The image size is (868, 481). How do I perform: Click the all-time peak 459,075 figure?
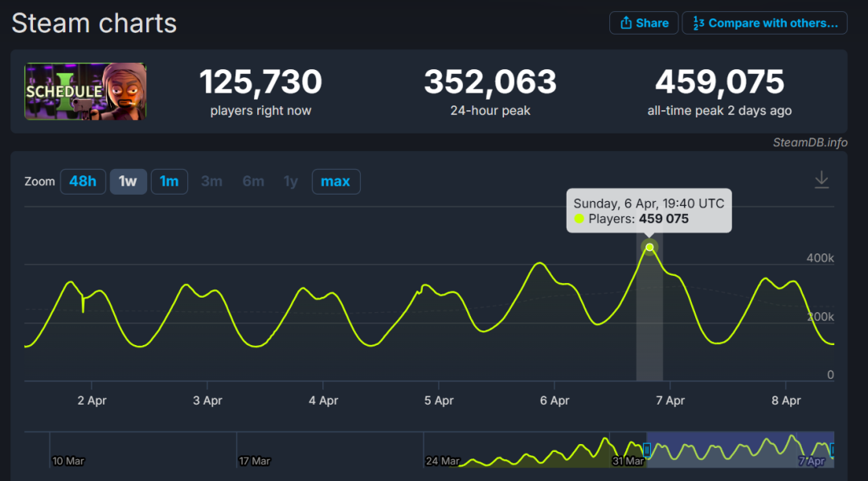[x=719, y=82]
